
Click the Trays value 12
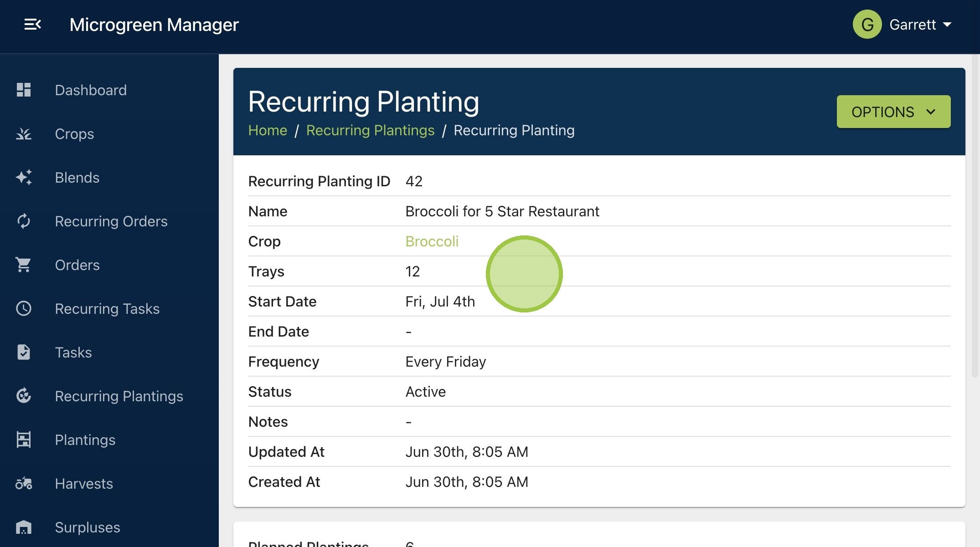pyautogui.click(x=413, y=271)
